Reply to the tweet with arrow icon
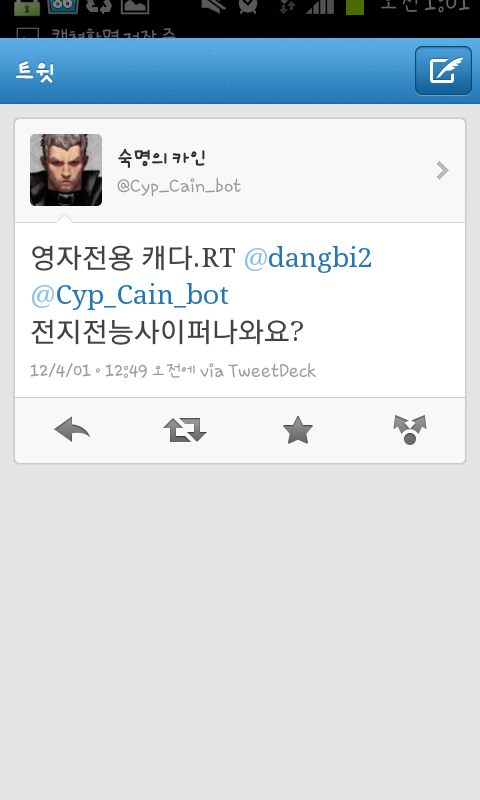 [x=72, y=430]
